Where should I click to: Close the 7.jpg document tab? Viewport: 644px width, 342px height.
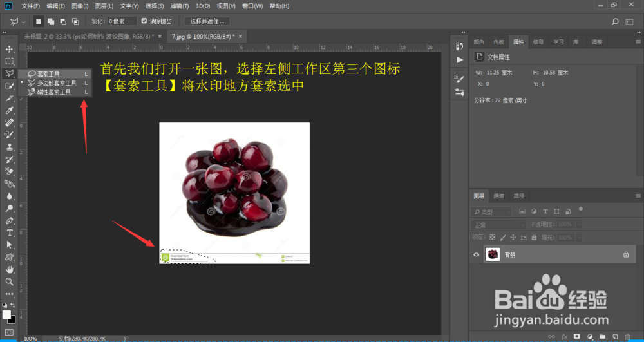point(240,36)
